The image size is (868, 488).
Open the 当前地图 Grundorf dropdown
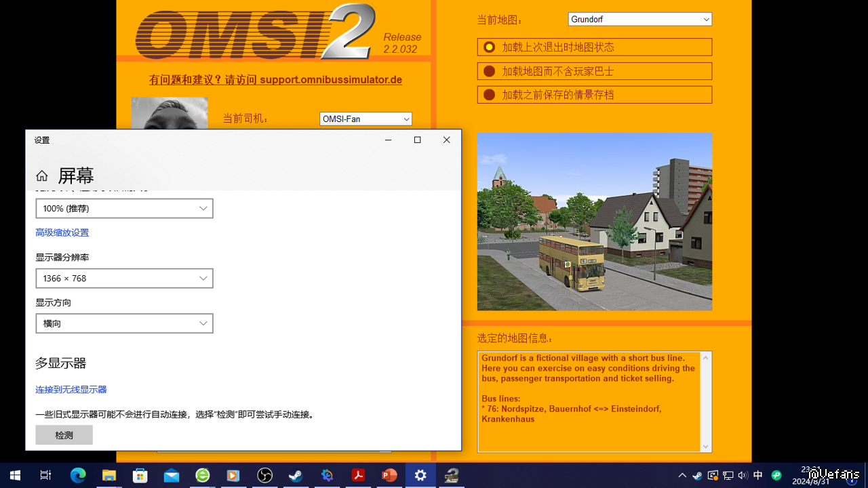(x=640, y=20)
